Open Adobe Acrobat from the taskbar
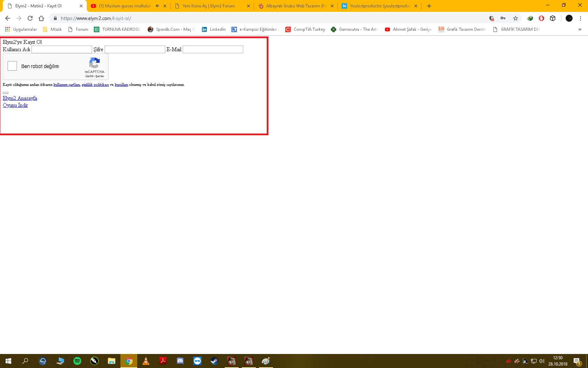This screenshot has width=588, height=368. click(163, 361)
